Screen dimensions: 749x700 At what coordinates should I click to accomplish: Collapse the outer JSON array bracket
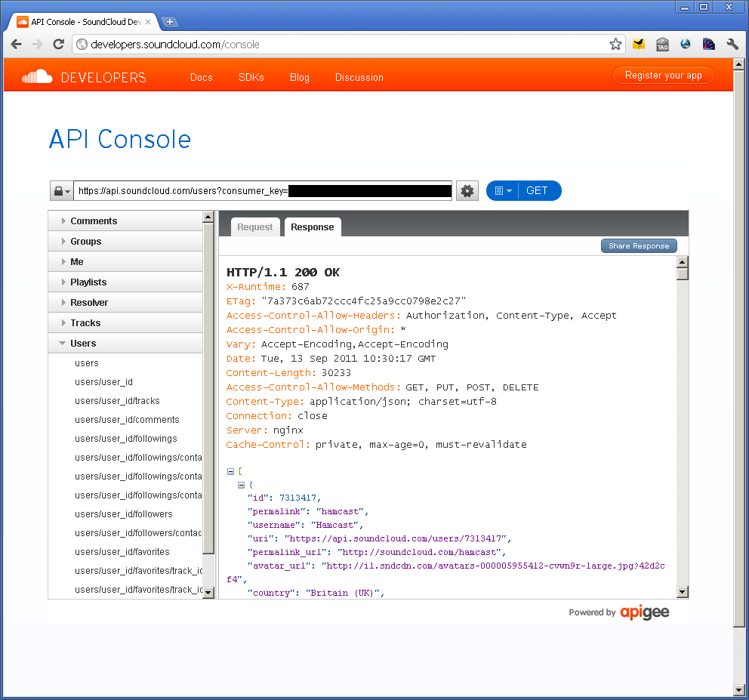point(230,471)
